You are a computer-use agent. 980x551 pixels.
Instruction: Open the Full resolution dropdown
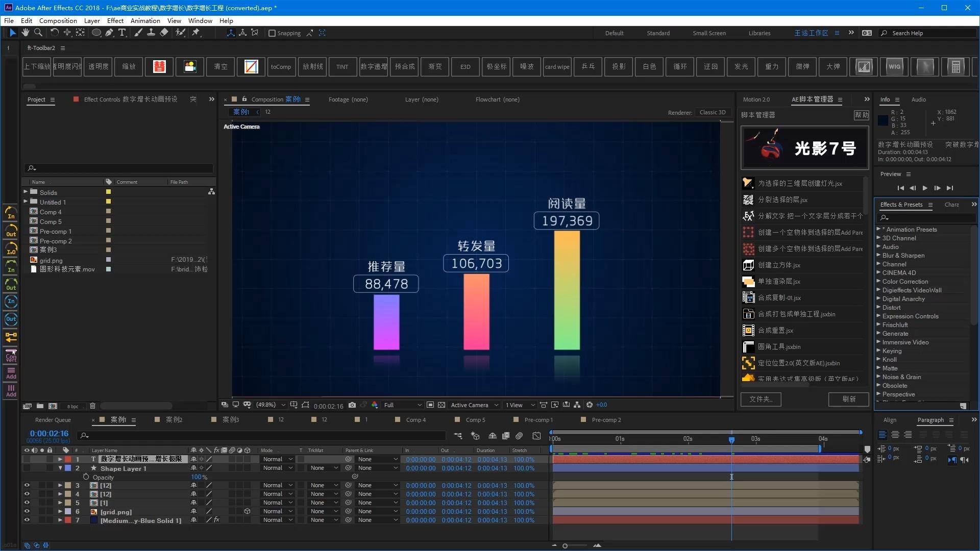[x=403, y=405]
